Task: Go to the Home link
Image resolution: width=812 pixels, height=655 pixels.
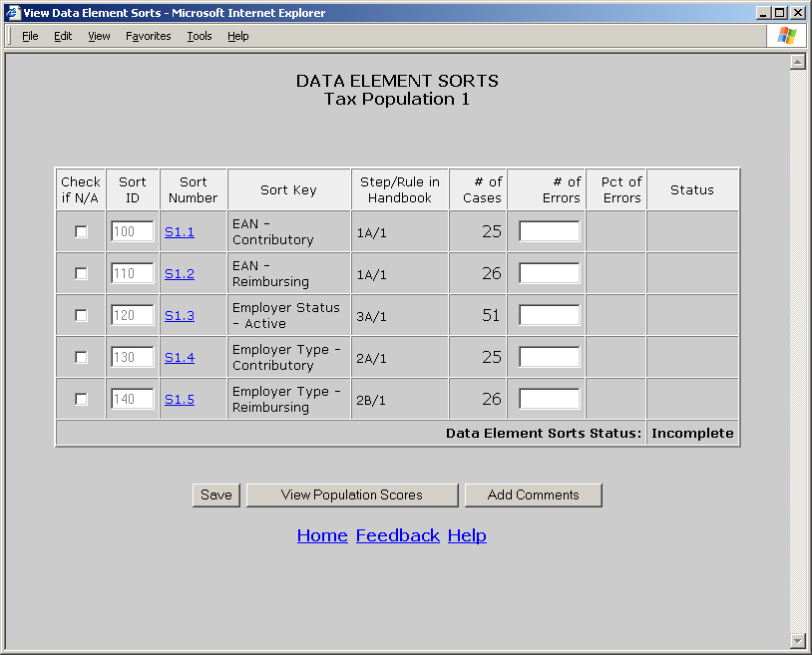Action: 322,535
